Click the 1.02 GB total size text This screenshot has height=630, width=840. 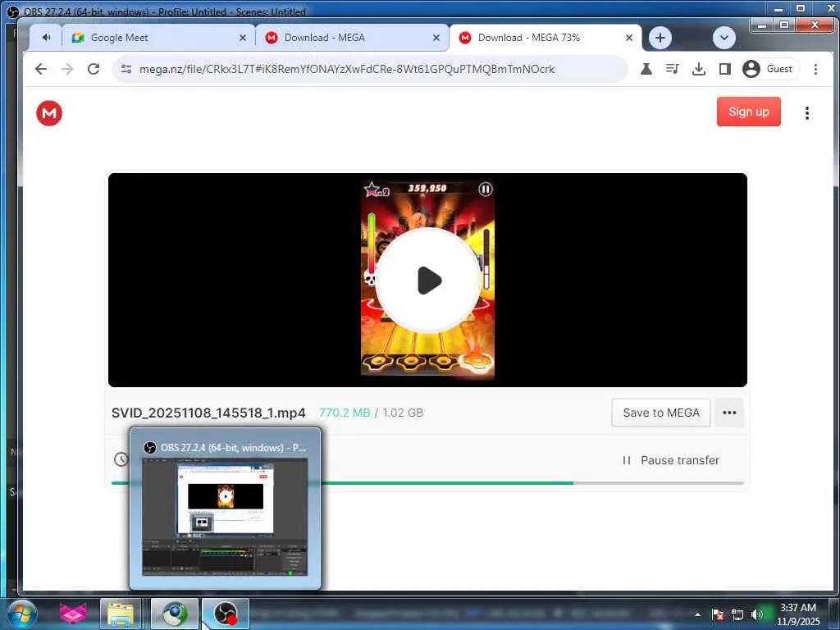403,413
